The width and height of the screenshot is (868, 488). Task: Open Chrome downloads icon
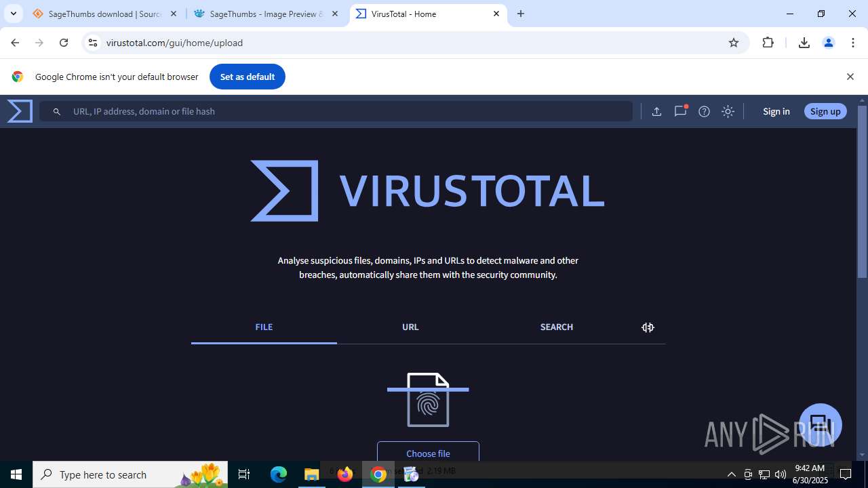(x=804, y=43)
